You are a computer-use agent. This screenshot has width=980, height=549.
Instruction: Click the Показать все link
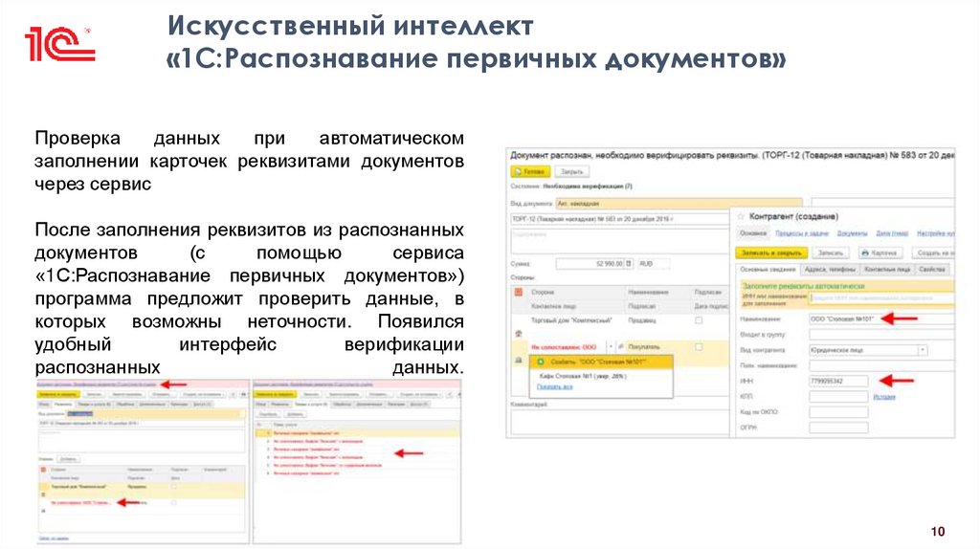(554, 387)
